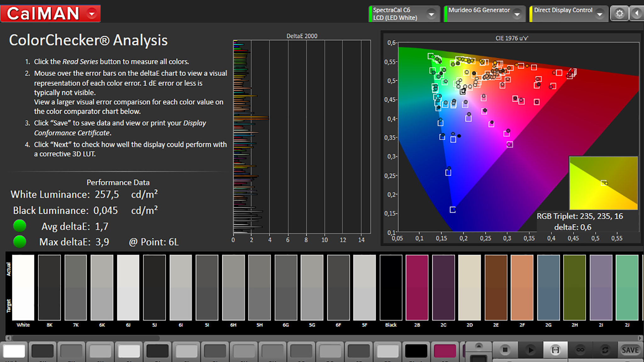Click the 2F actual/target color comparison bar
Viewport: 644px width, 362px height.
[x=522, y=287]
